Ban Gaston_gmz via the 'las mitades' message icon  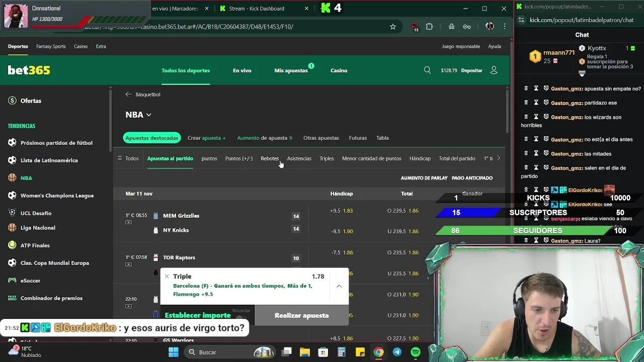tap(546, 154)
